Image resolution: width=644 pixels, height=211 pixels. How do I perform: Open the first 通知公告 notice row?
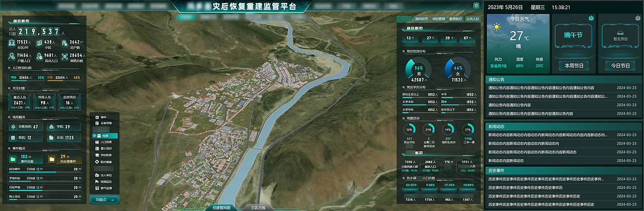[563, 88]
